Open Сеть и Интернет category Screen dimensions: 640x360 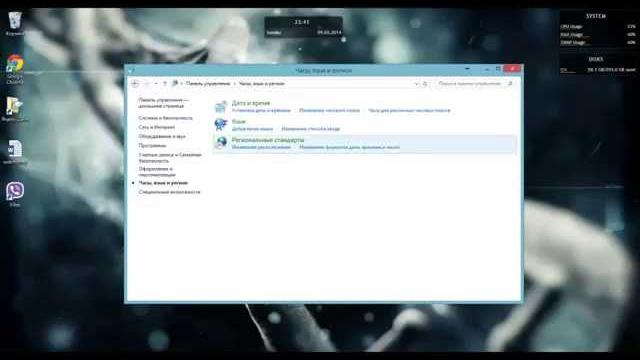click(156, 127)
